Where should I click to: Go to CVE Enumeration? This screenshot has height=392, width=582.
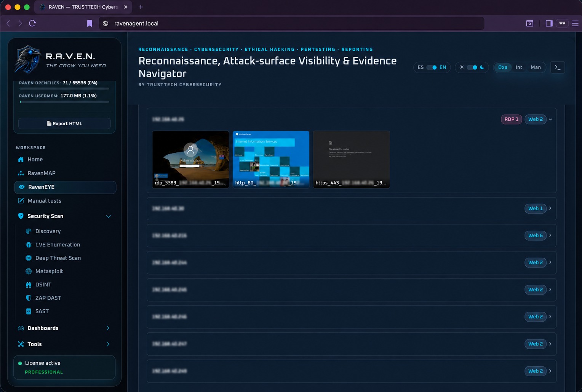(x=58, y=245)
